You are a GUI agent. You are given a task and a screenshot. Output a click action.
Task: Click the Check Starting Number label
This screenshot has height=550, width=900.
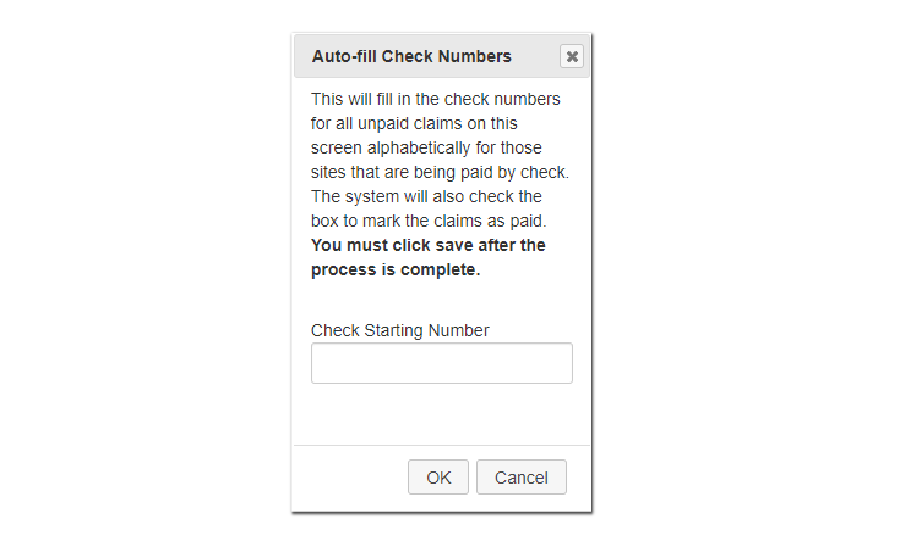pos(400,330)
